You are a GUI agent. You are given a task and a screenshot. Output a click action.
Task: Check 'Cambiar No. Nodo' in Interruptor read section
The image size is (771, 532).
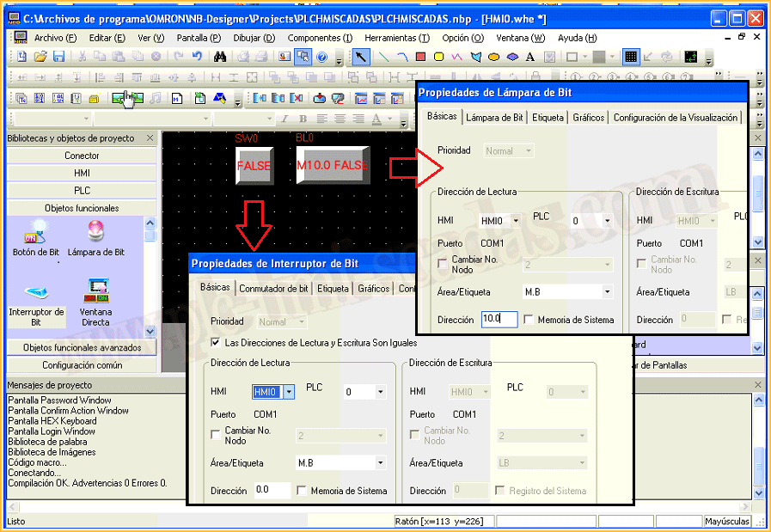(216, 435)
